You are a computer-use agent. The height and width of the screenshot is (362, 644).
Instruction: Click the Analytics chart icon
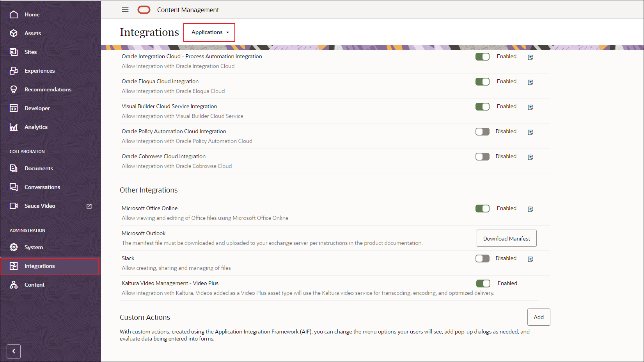coord(14,127)
